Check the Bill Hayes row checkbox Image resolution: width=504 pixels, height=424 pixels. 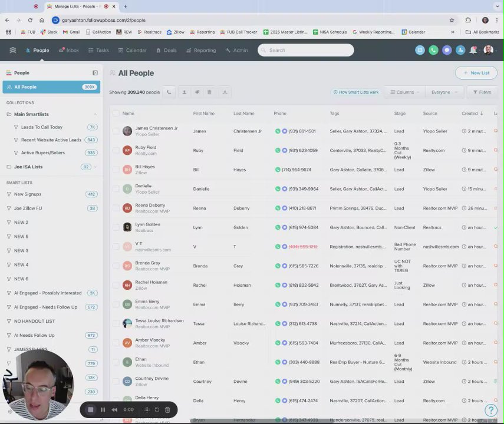coord(116,170)
